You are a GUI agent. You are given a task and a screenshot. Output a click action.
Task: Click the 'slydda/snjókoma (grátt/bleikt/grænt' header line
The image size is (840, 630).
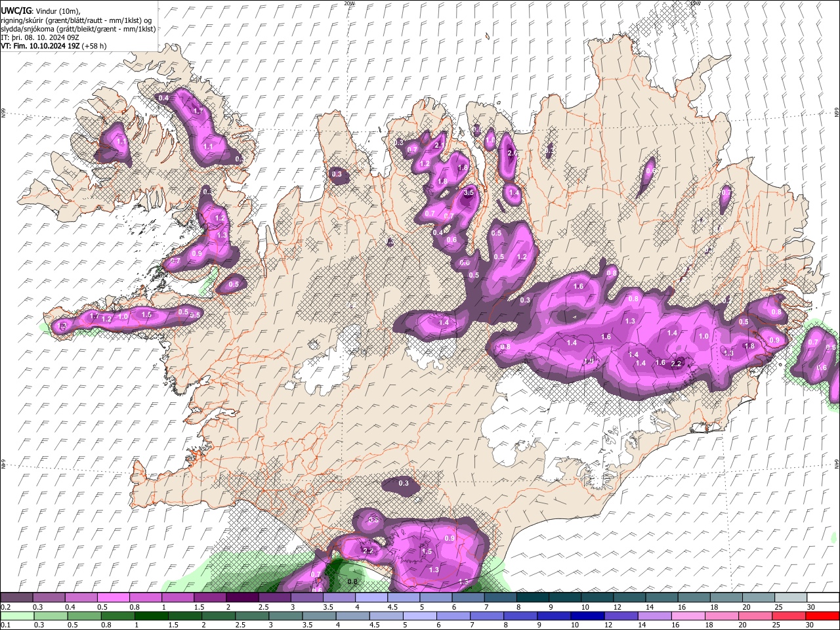[78, 29]
